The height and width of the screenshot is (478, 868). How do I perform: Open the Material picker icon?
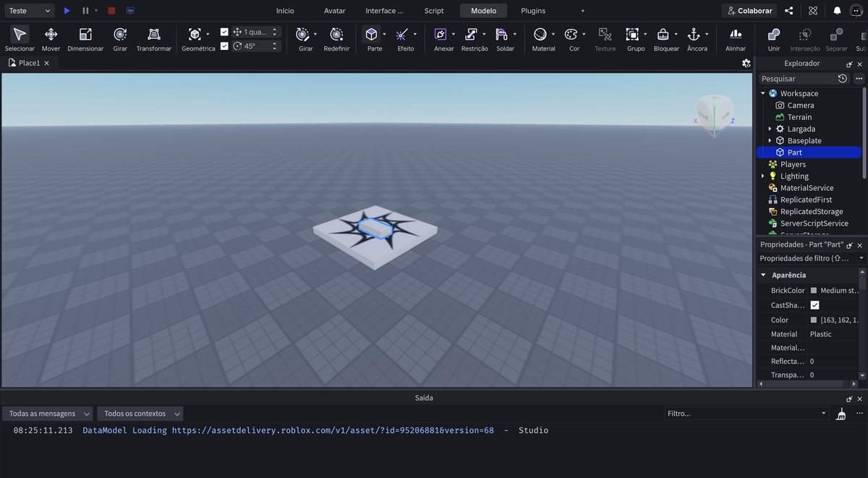[x=540, y=34]
